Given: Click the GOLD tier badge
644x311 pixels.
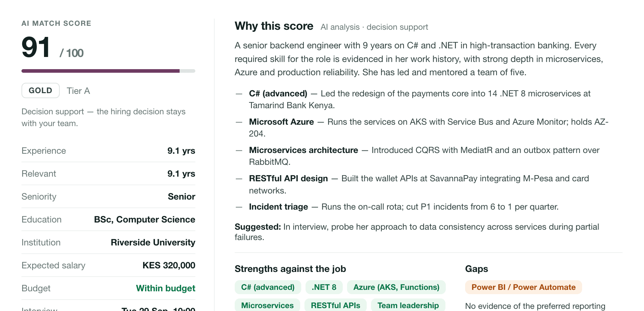Looking at the screenshot, I should (x=40, y=91).
